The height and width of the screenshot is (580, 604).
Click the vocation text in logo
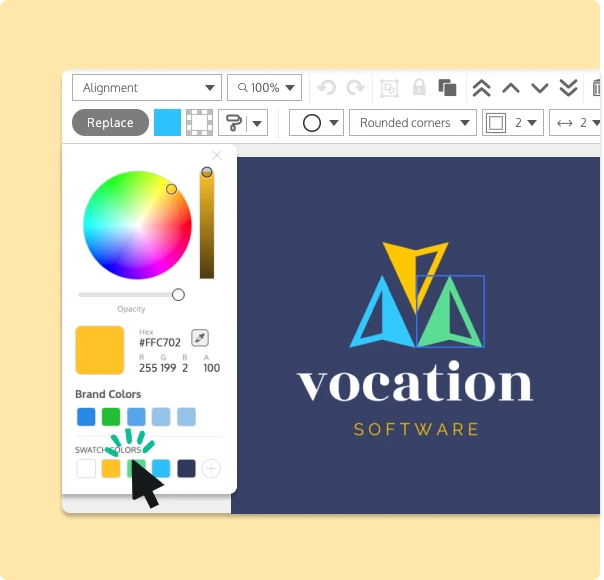[x=415, y=382]
